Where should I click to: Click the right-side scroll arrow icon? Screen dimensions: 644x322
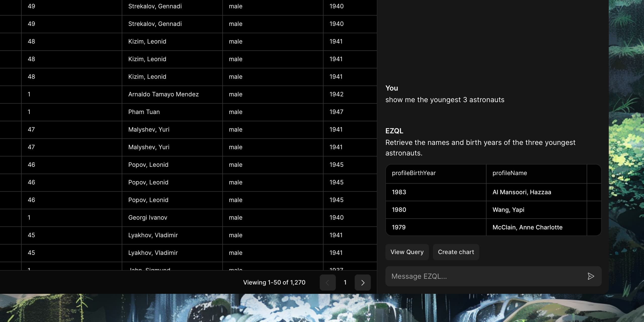tap(363, 282)
